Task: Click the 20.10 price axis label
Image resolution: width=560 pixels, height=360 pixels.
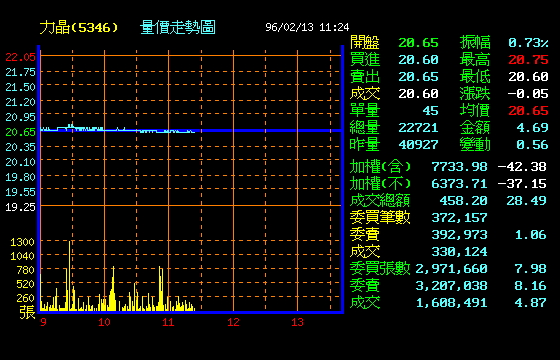Action: pos(21,162)
